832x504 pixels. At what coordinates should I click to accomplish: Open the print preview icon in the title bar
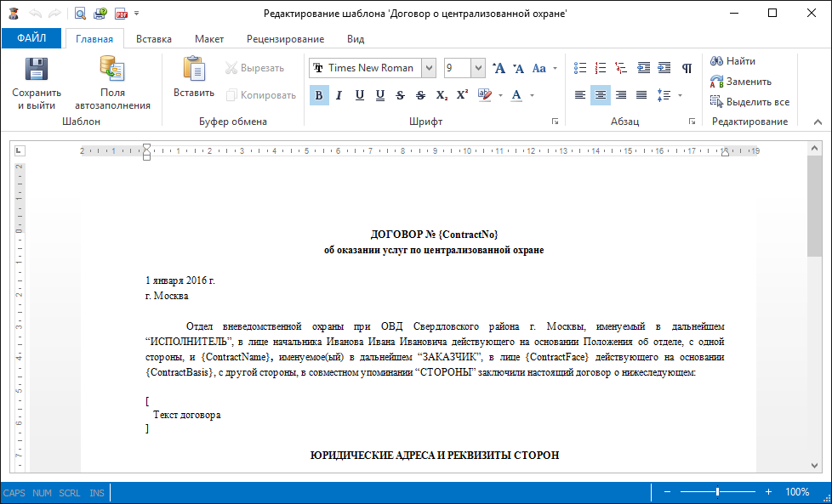[x=80, y=14]
